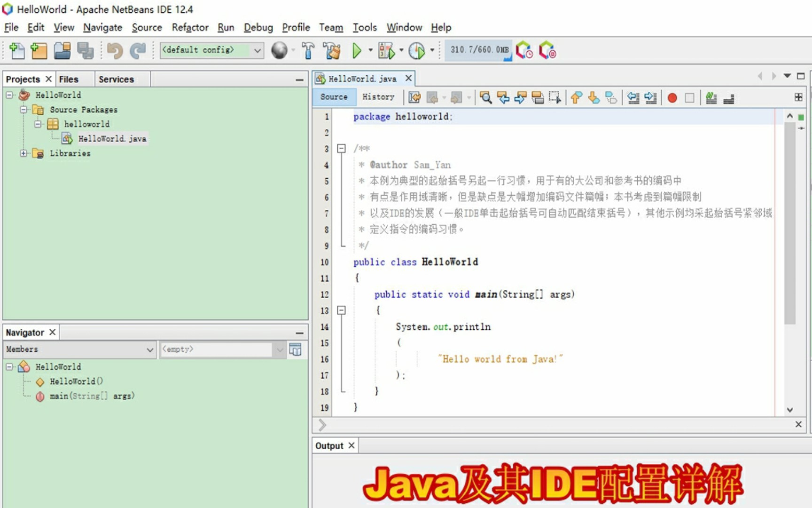Save all files with the Save All icon
Screen dimensions: 812x508
pos(85,50)
